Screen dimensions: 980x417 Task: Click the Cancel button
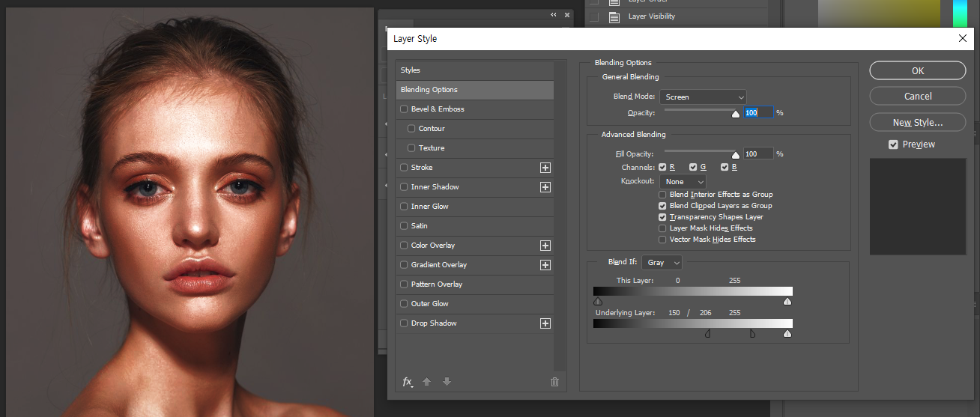click(918, 97)
